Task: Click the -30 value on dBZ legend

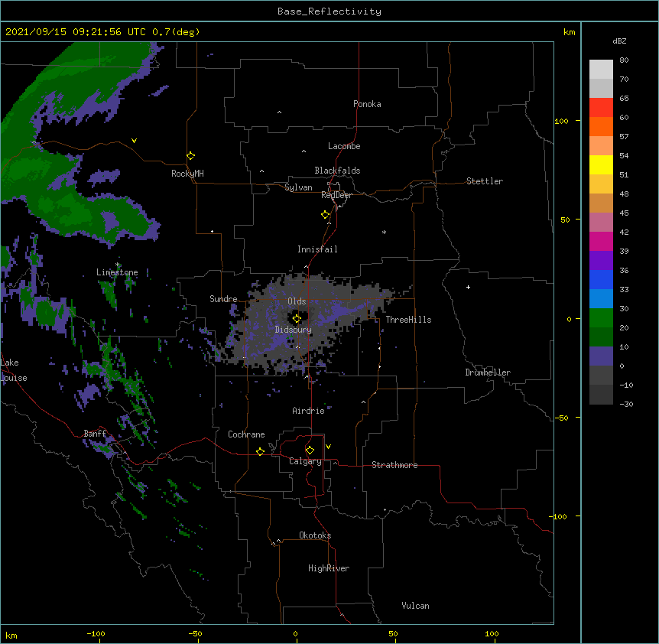Action: pos(626,404)
